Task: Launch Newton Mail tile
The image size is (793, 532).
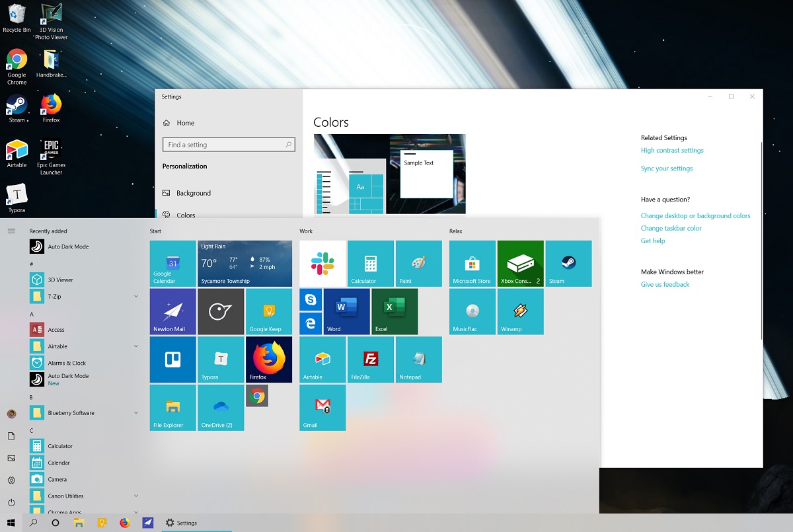Action: tap(172, 311)
